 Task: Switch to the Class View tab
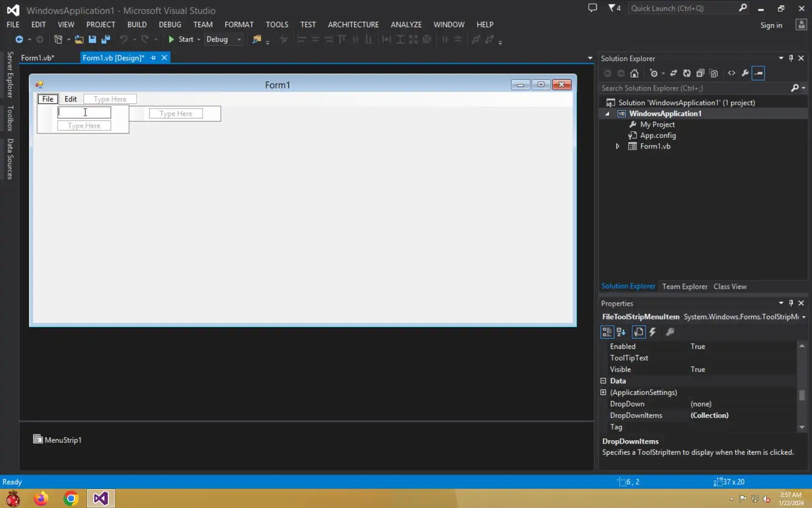point(730,286)
